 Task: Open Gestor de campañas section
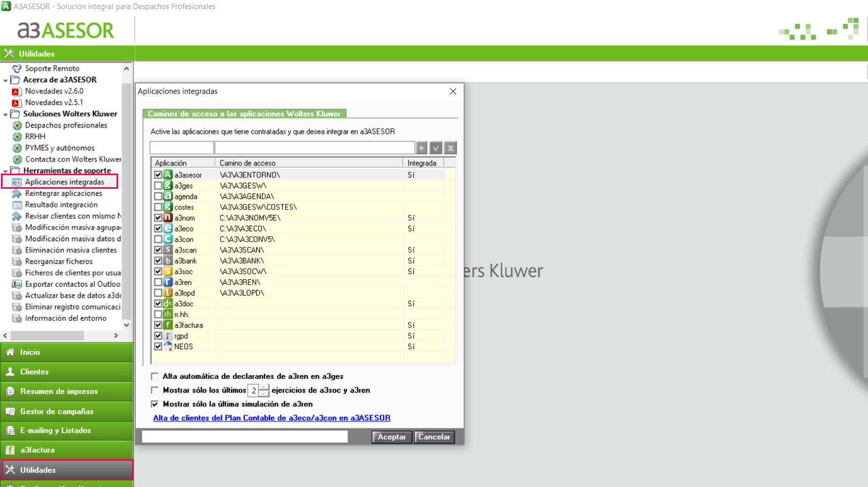click(67, 411)
